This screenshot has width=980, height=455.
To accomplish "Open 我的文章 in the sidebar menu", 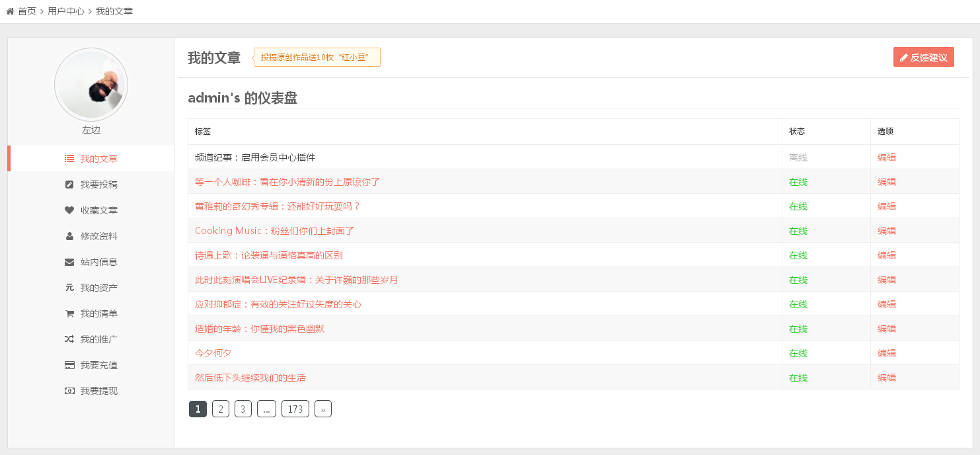I will (x=91, y=159).
